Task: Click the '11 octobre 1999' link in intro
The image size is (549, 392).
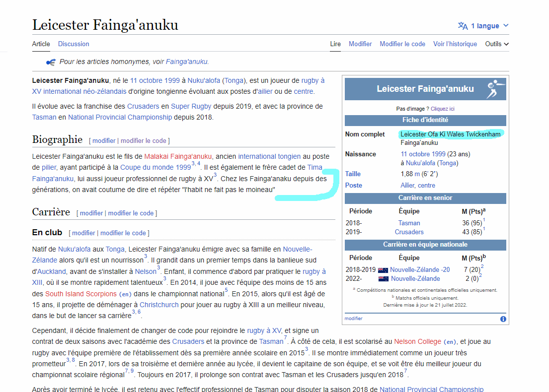Action: [x=155, y=80]
